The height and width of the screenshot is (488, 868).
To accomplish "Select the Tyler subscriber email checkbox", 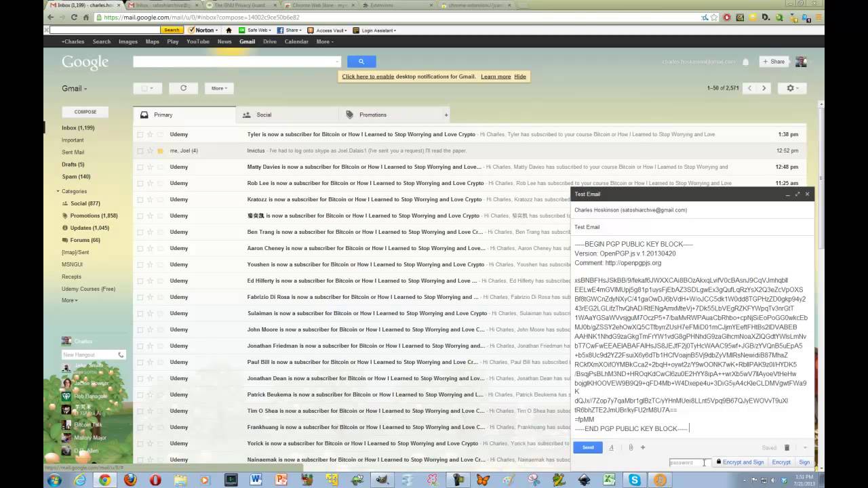I will pyautogui.click(x=140, y=134).
